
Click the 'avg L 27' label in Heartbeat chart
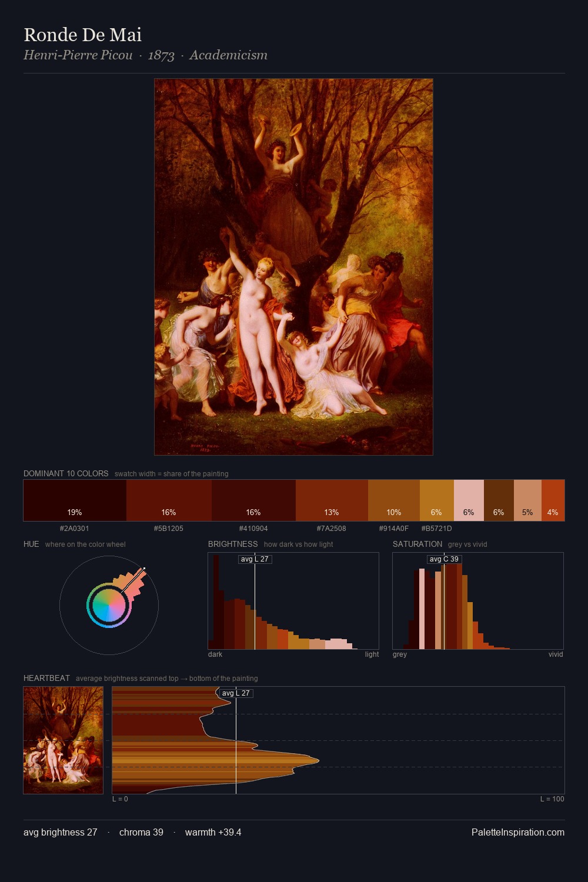click(x=236, y=693)
